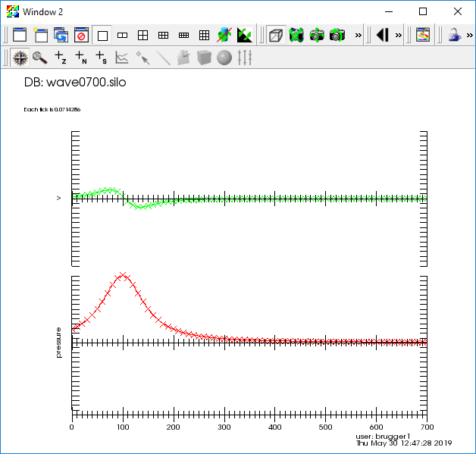
Task: Activate the current window icon
Action: click(20, 35)
